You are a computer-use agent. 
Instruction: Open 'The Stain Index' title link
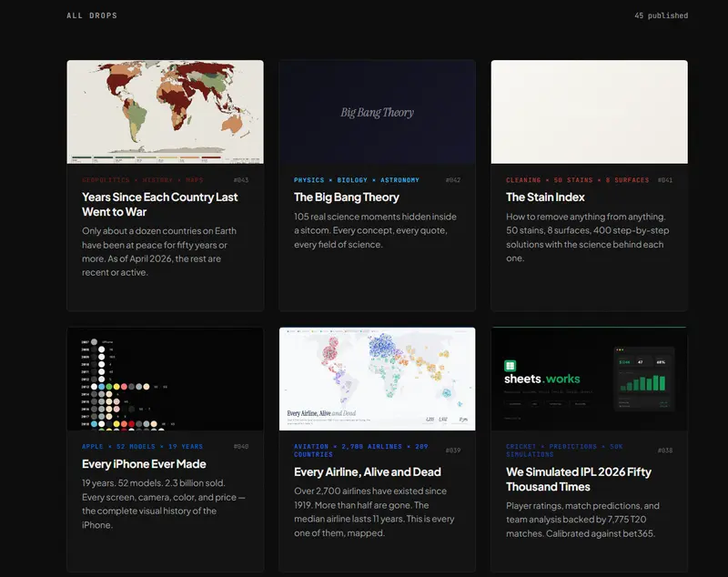(x=545, y=197)
